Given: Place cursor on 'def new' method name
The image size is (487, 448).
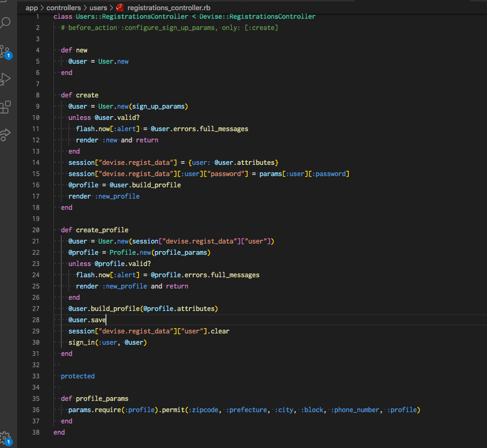Looking at the screenshot, I should [81, 50].
